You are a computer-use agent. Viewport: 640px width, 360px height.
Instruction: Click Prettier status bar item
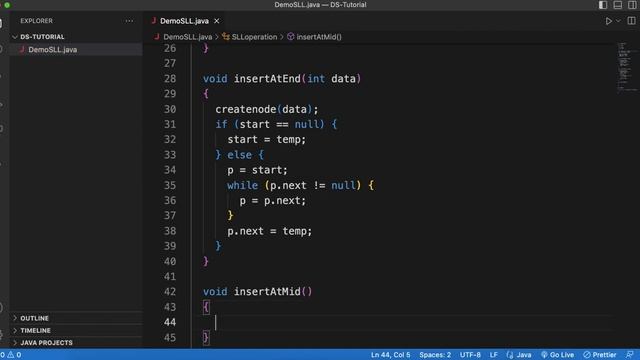coord(600,355)
